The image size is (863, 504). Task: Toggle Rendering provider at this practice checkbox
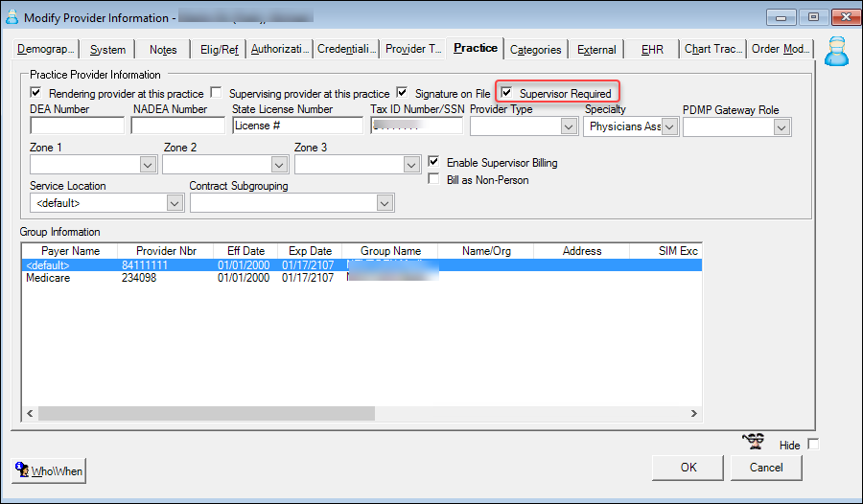click(x=35, y=92)
